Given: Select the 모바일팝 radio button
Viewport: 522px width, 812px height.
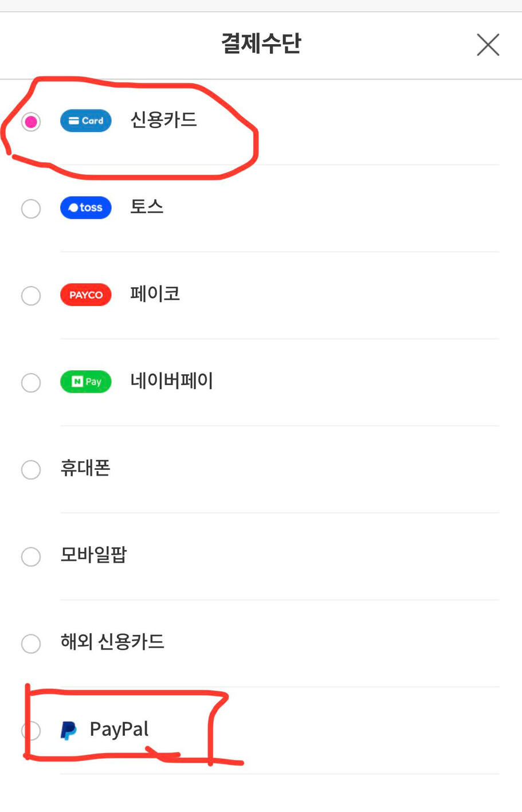Looking at the screenshot, I should tap(31, 556).
